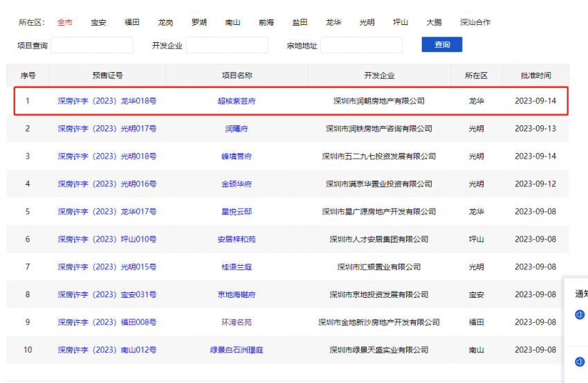Switch to the 南山 district filter
The height and width of the screenshot is (383, 588).
tap(233, 22)
